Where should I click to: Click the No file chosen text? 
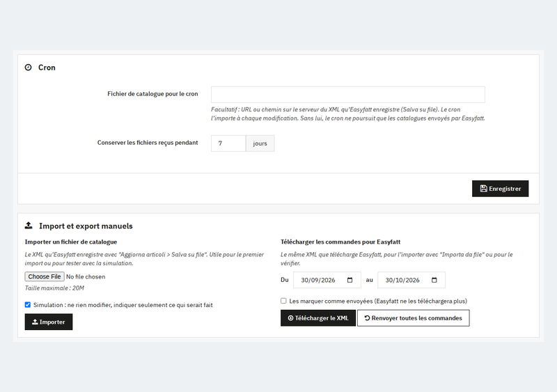pos(86,276)
